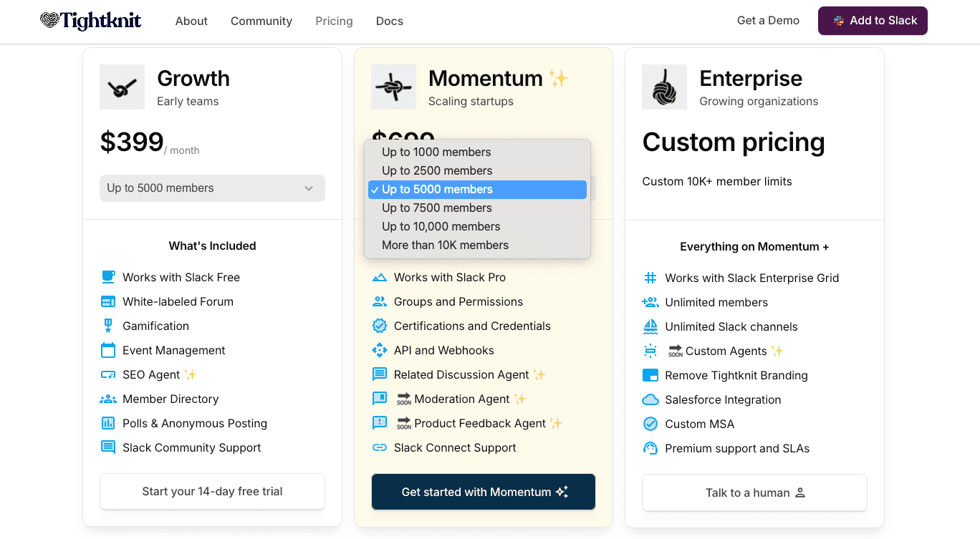The image size is (980, 539).
Task: Go to the Docs nav item
Action: coord(390,21)
